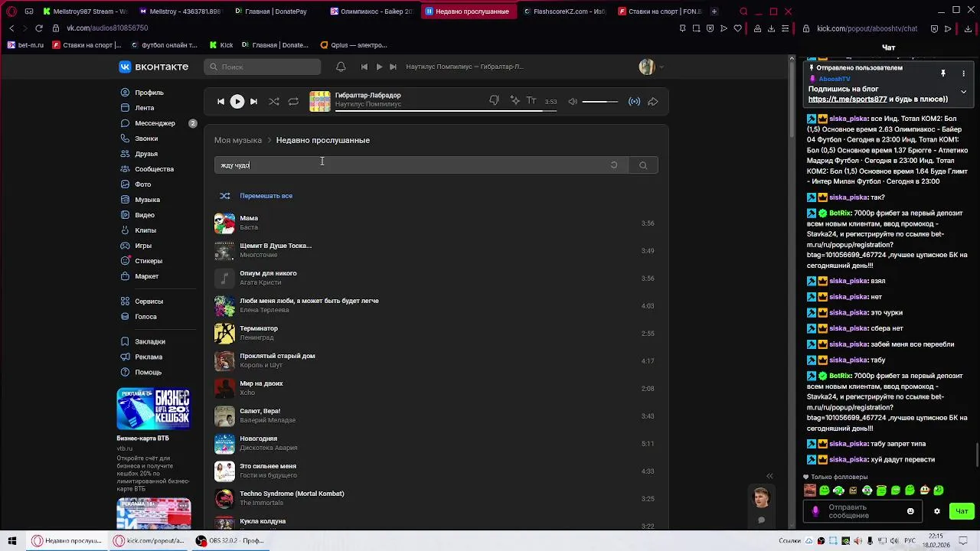Open the VK notifications bell

(341, 67)
